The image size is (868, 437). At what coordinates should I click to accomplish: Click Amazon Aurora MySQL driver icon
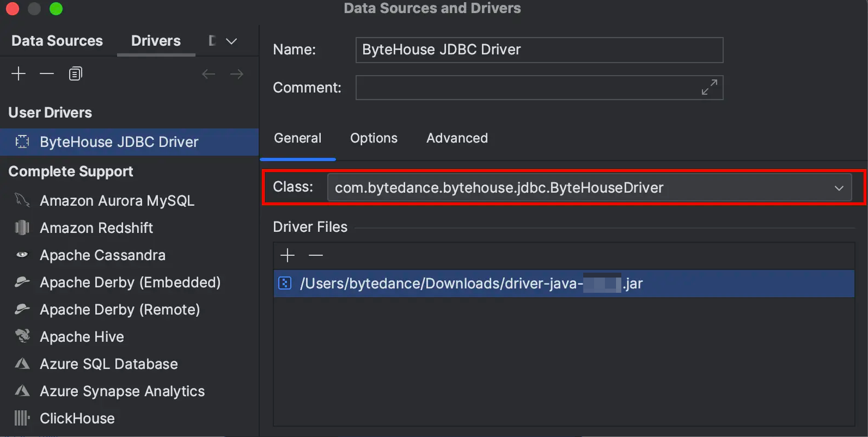click(22, 200)
